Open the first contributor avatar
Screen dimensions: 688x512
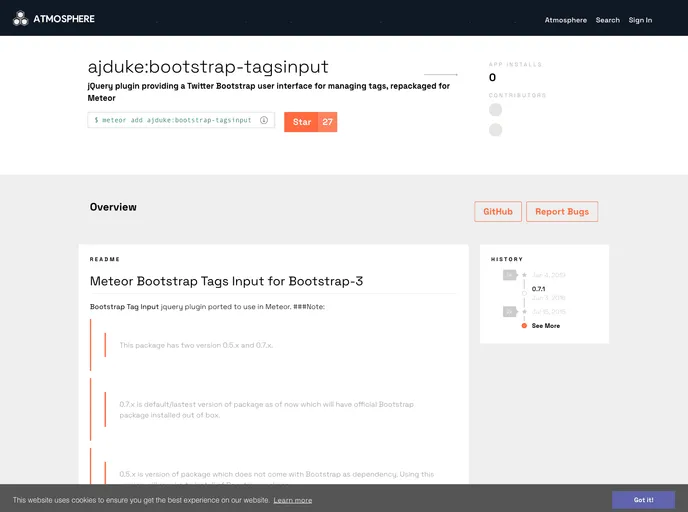click(495, 110)
